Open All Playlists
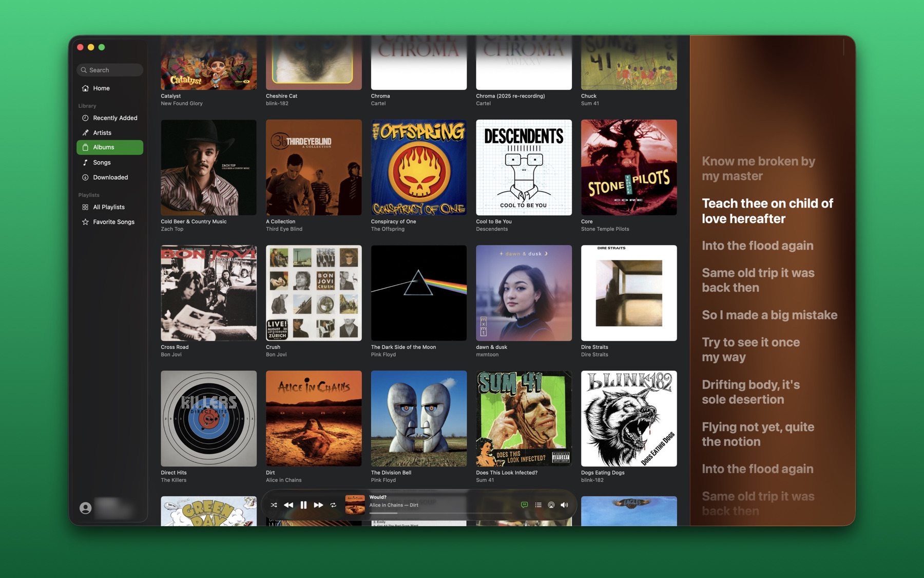The height and width of the screenshot is (578, 924). coord(110,207)
